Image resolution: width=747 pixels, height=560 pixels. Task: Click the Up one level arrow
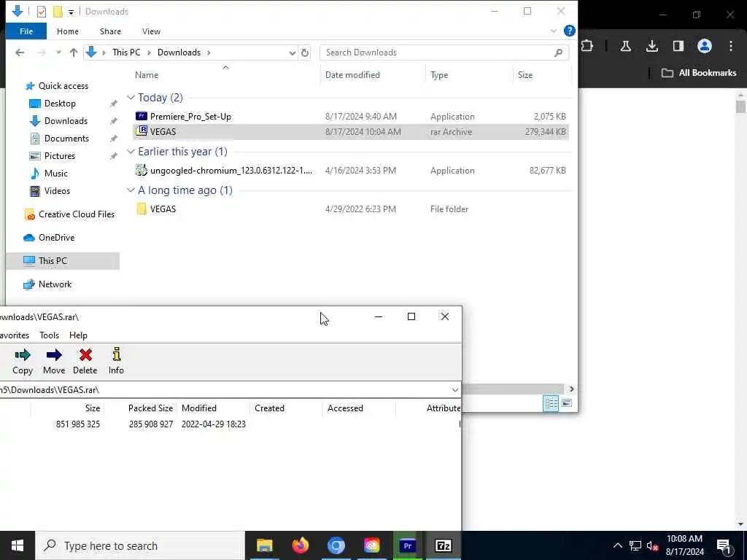[74, 52]
